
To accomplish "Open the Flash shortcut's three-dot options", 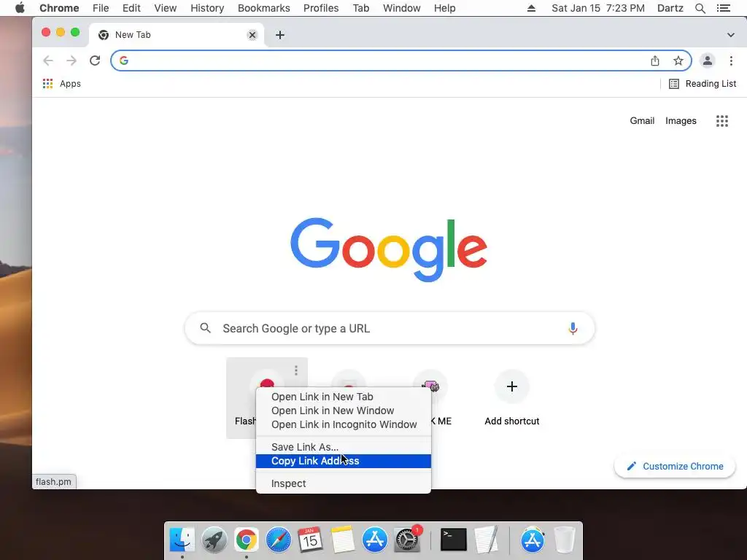I will coord(296,370).
